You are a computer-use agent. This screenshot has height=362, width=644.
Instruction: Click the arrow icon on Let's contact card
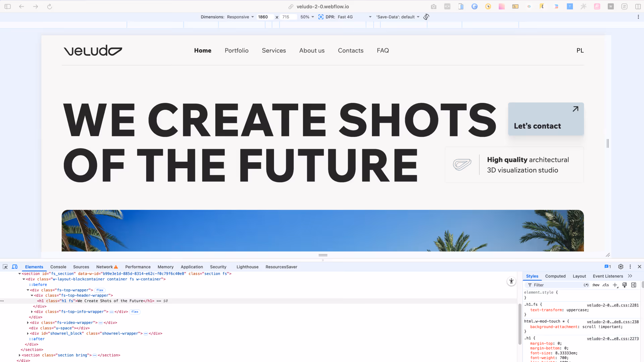[576, 109]
